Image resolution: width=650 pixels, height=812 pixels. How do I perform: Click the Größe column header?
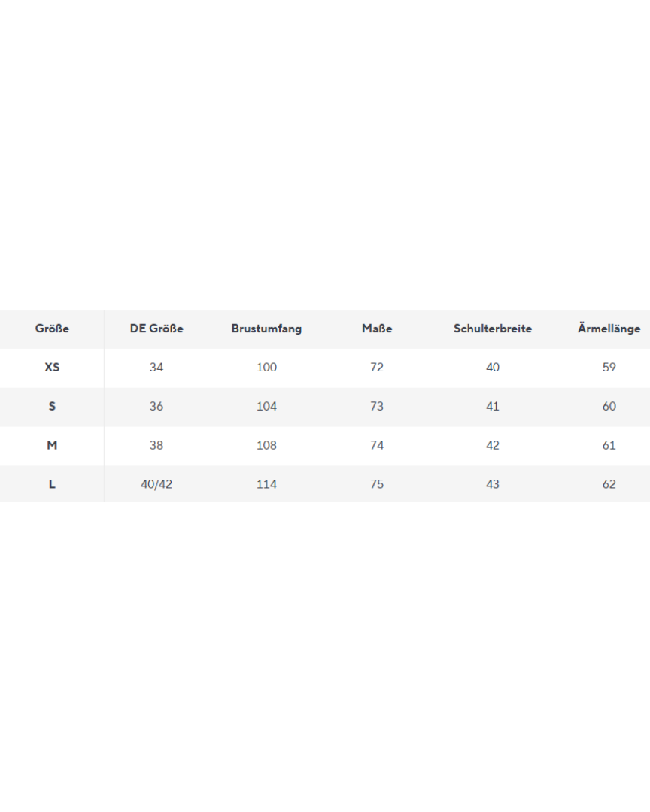tap(52, 329)
